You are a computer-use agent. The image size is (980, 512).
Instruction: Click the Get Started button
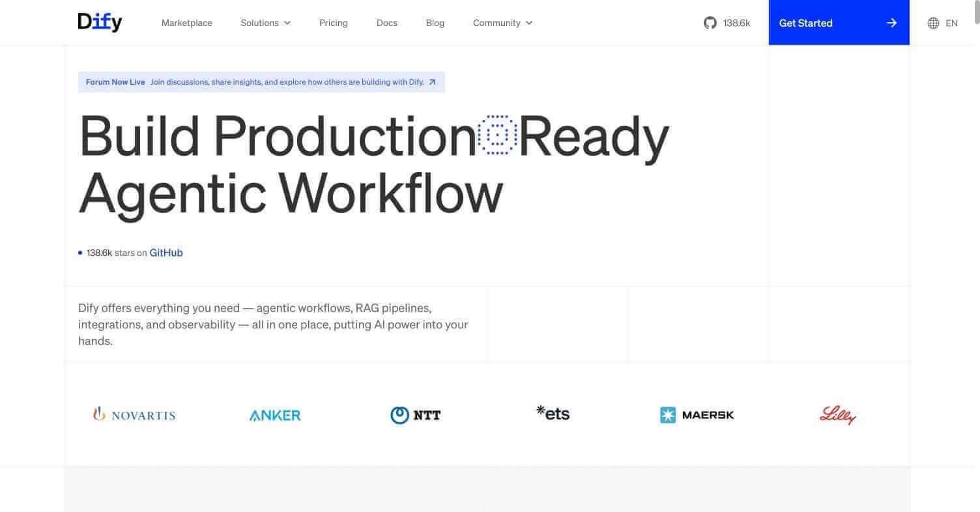(806, 22)
